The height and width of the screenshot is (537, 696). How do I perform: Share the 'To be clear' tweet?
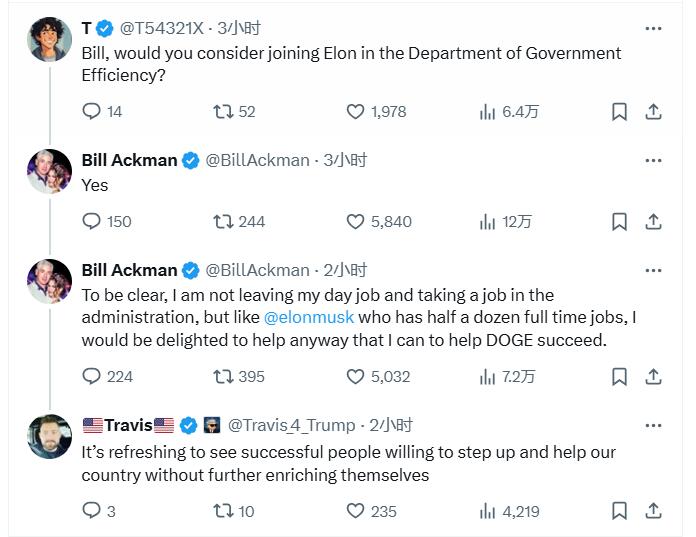click(653, 376)
